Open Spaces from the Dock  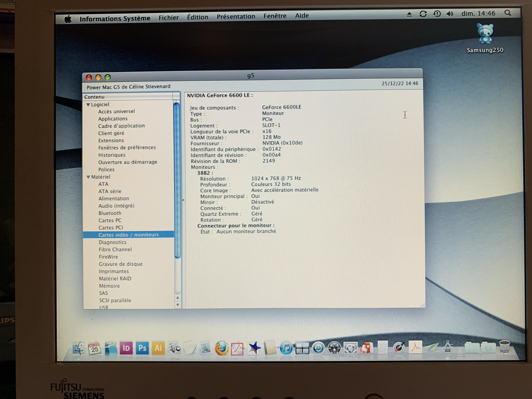click(x=302, y=348)
